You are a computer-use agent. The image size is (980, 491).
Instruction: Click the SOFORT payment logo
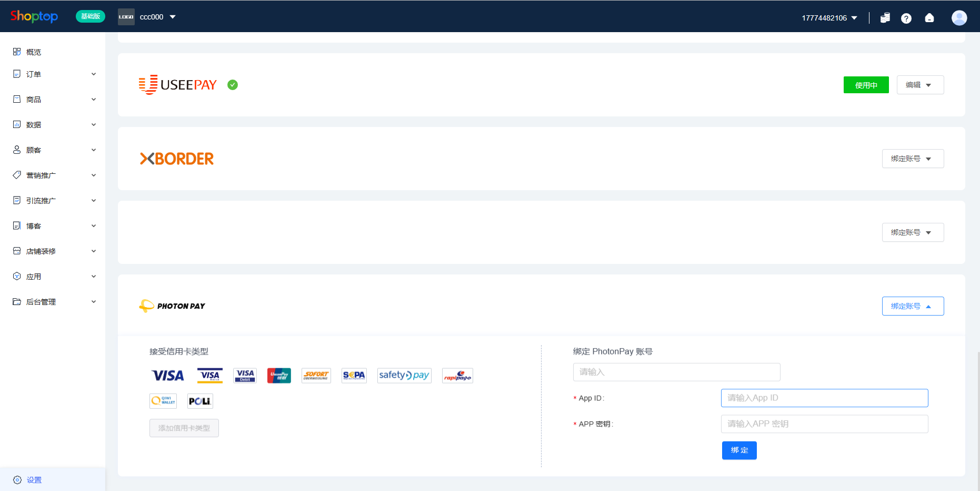[316, 376]
